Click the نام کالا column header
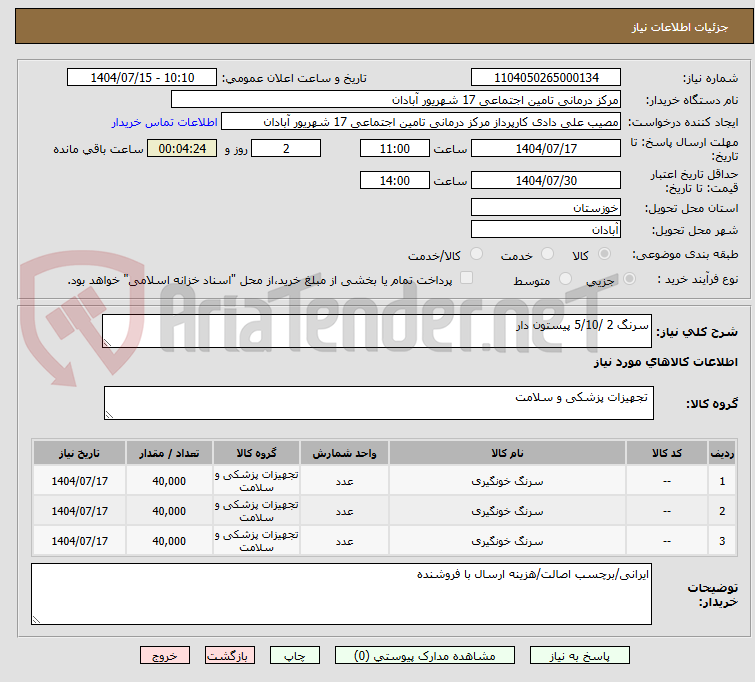The image size is (755, 682). 507,453
